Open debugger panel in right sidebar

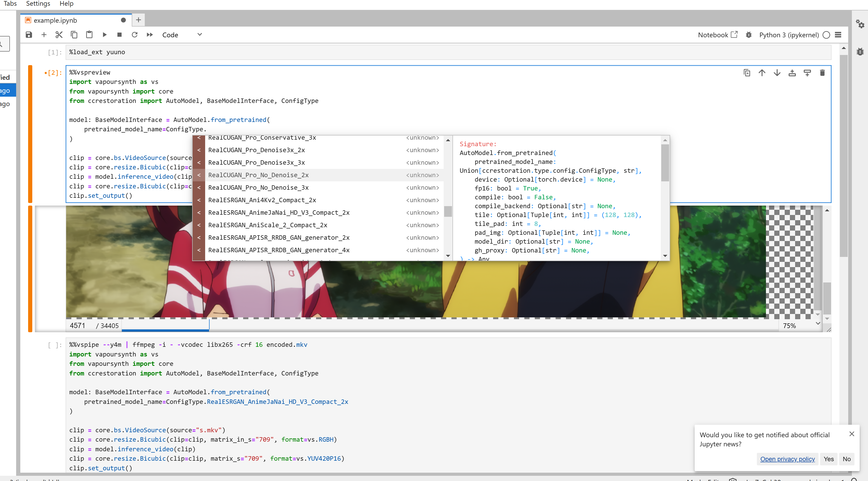point(860,52)
